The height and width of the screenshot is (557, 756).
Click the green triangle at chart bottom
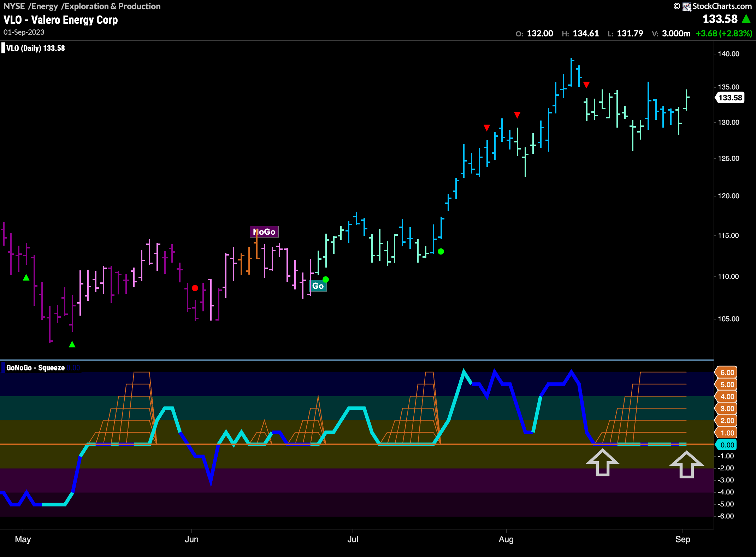point(72,344)
